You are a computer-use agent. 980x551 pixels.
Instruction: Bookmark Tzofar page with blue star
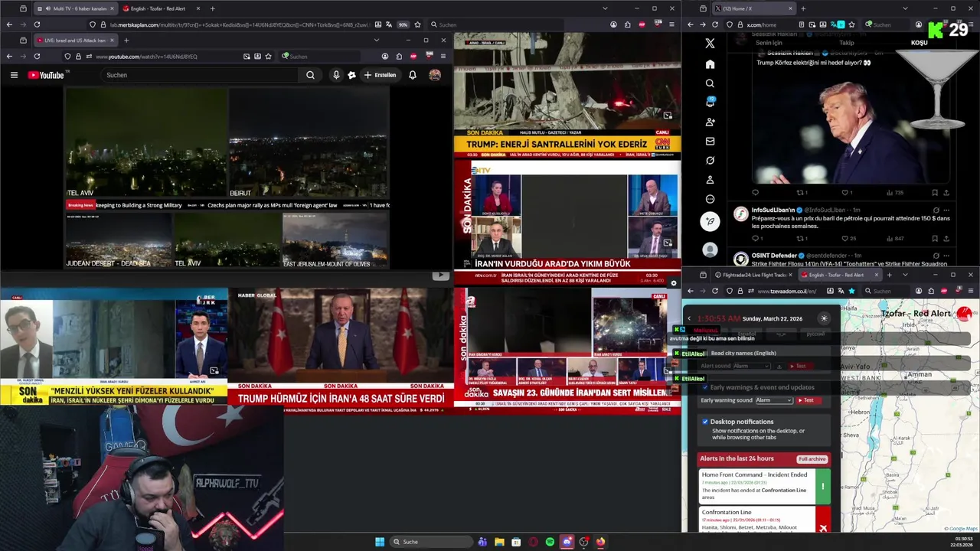pos(851,291)
